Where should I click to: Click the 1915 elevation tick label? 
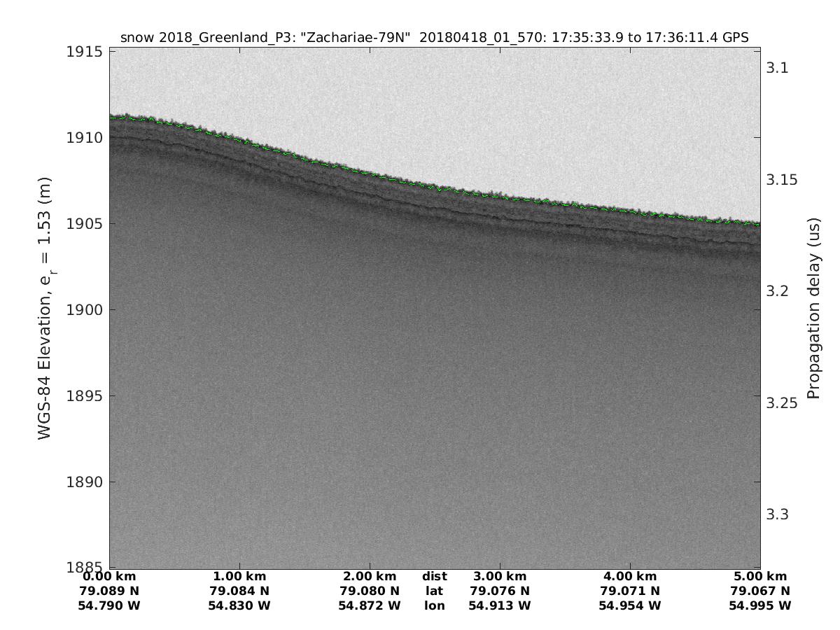[x=83, y=52]
